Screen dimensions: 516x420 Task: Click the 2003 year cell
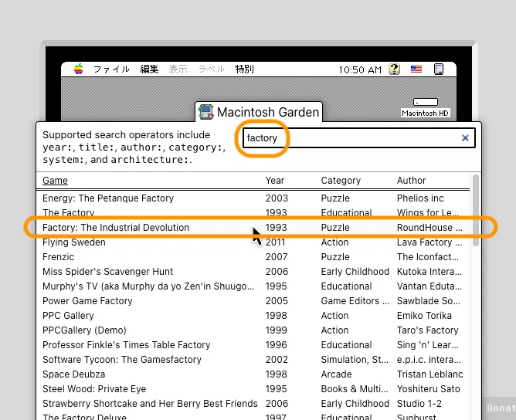(x=277, y=198)
